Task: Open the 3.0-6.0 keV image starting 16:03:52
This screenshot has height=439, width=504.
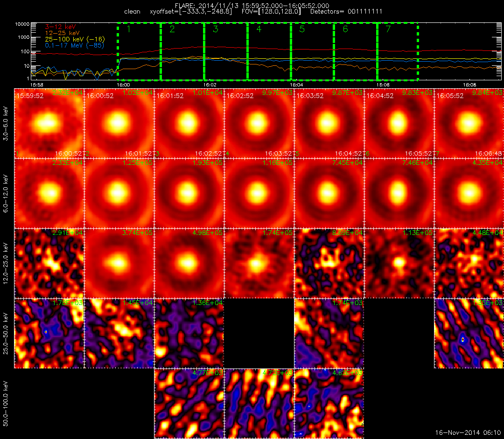Action: [x=329, y=123]
